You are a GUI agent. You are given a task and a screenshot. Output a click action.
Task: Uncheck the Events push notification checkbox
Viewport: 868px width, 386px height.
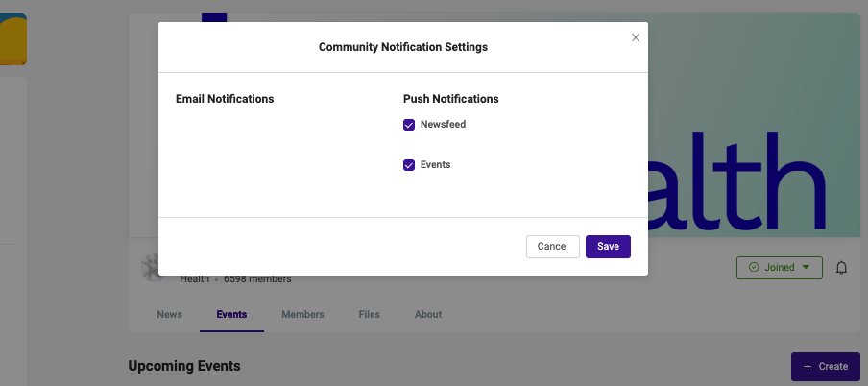(x=409, y=165)
